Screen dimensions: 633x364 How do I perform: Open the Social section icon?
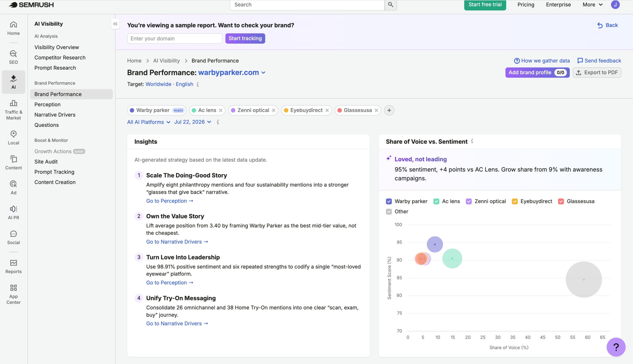[14, 237]
